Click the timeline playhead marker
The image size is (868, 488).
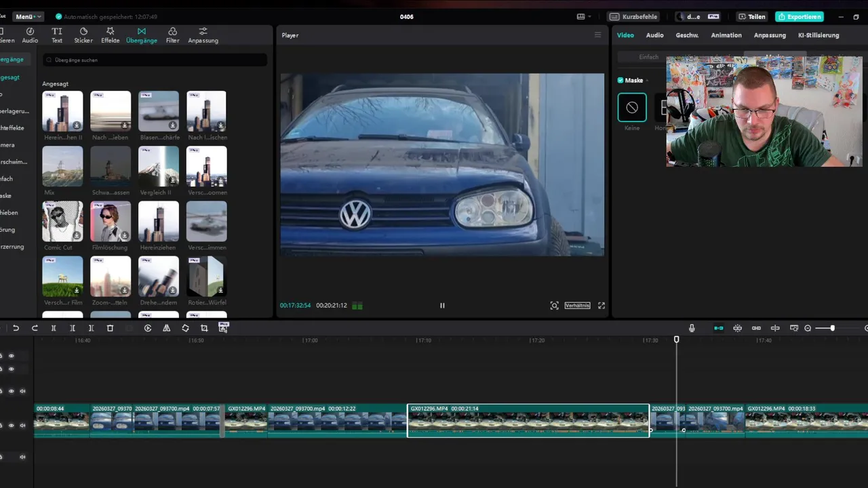676,339
